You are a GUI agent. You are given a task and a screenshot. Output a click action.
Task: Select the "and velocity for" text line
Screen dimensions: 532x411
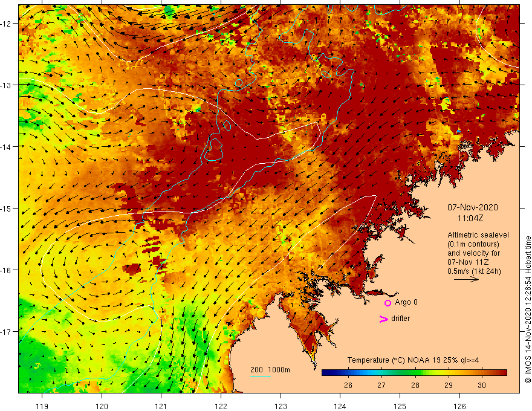[473, 253]
